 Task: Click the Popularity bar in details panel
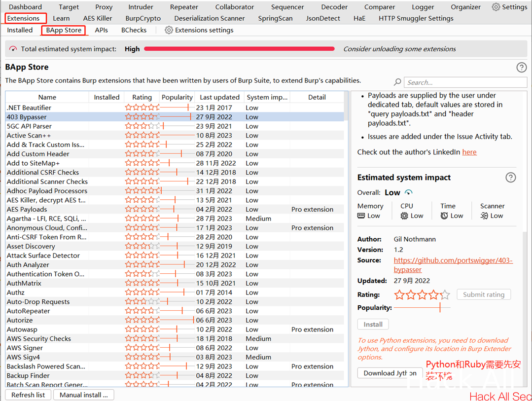(x=422, y=308)
